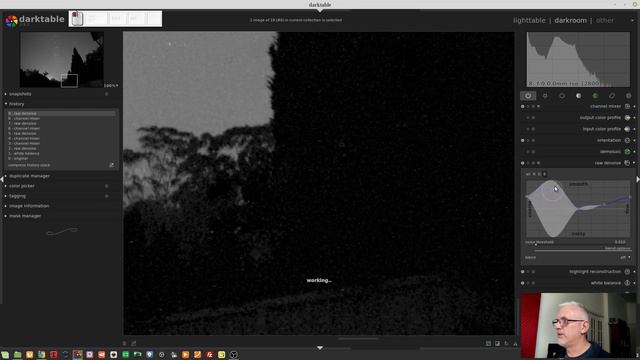Select 'all' channel in raw denoise
The height and width of the screenshot is (360, 640).
point(528,174)
